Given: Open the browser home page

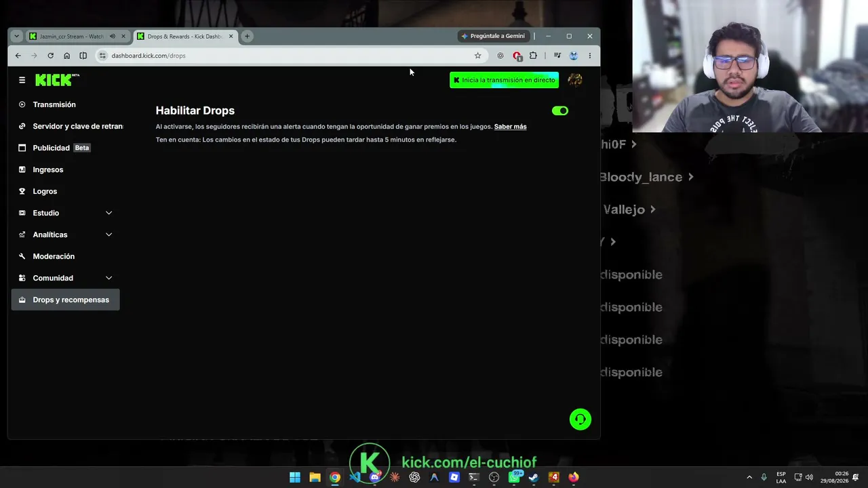Looking at the screenshot, I should click(x=66, y=56).
